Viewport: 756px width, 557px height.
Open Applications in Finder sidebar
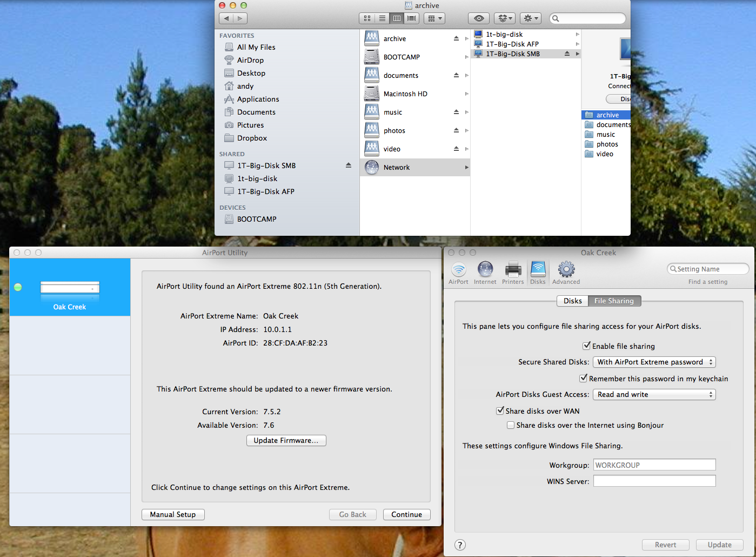tap(258, 99)
